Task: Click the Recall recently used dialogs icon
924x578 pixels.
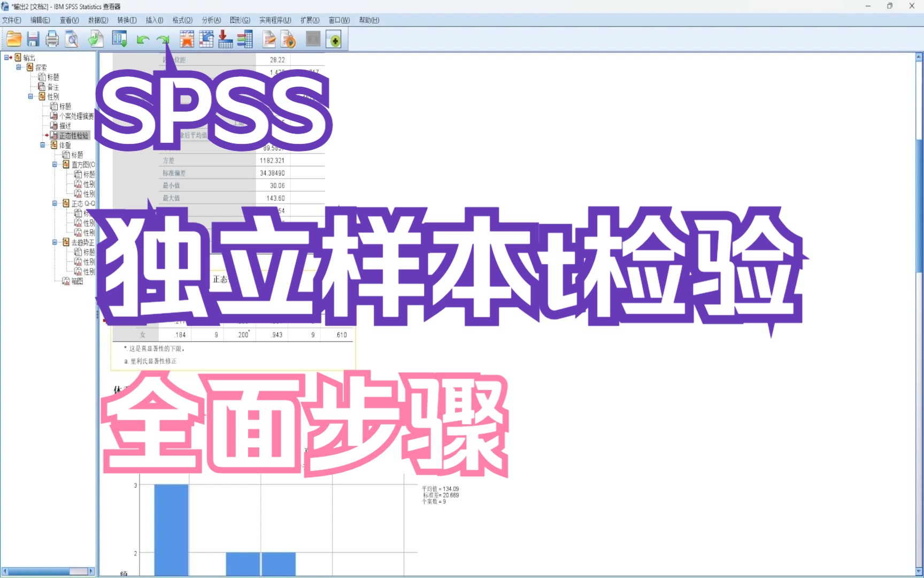Action: pos(119,39)
